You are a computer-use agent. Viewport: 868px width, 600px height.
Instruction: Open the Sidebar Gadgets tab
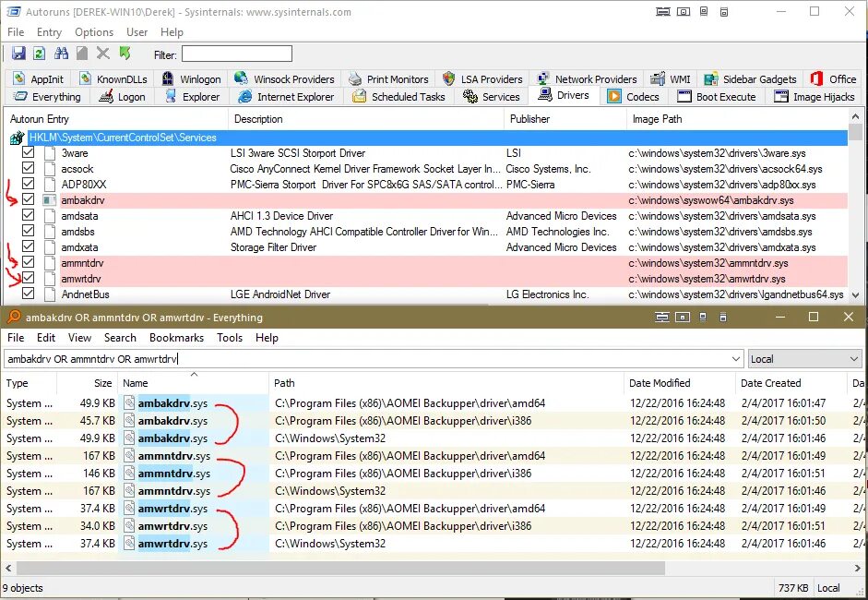point(750,78)
